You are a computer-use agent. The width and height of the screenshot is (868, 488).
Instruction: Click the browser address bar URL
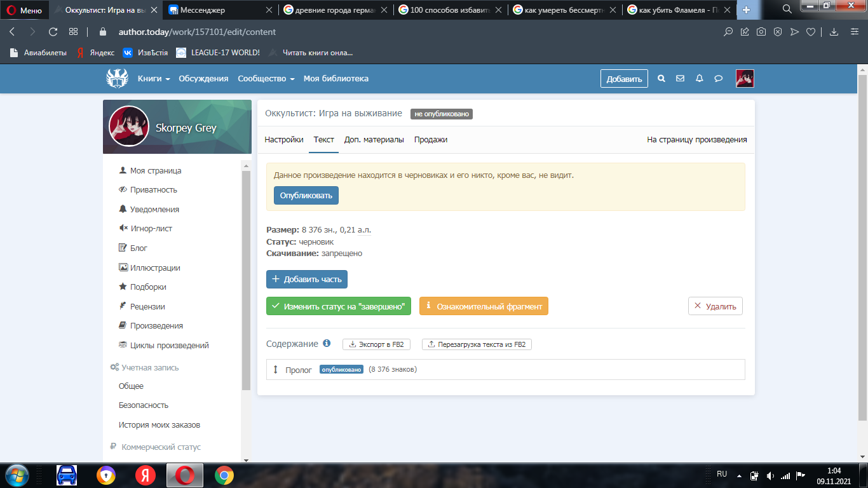pyautogui.click(x=197, y=32)
